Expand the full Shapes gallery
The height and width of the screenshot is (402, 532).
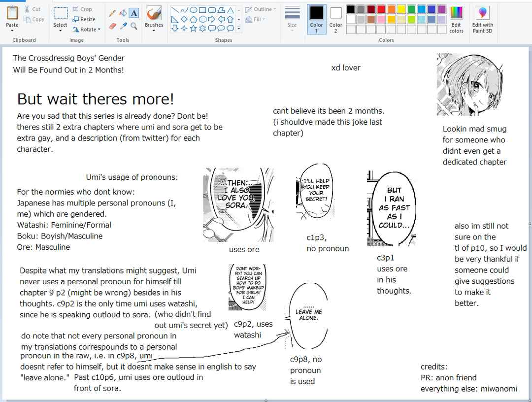[239, 28]
